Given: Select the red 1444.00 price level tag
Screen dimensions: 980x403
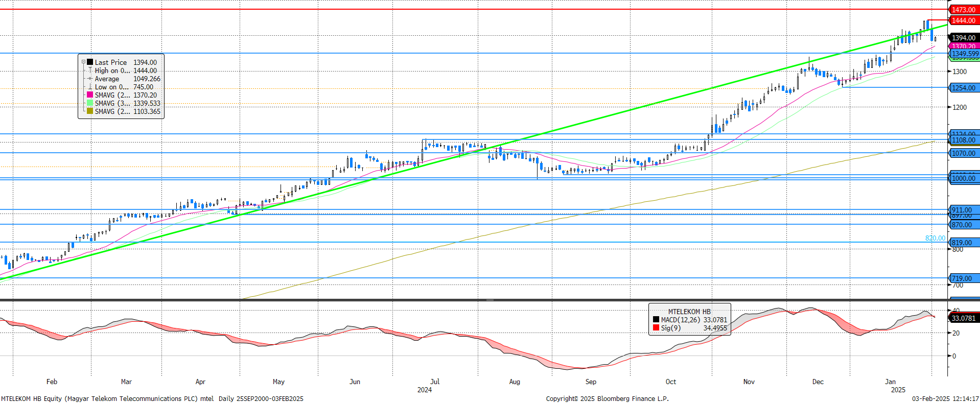Looking at the screenshot, I should click(x=963, y=20).
